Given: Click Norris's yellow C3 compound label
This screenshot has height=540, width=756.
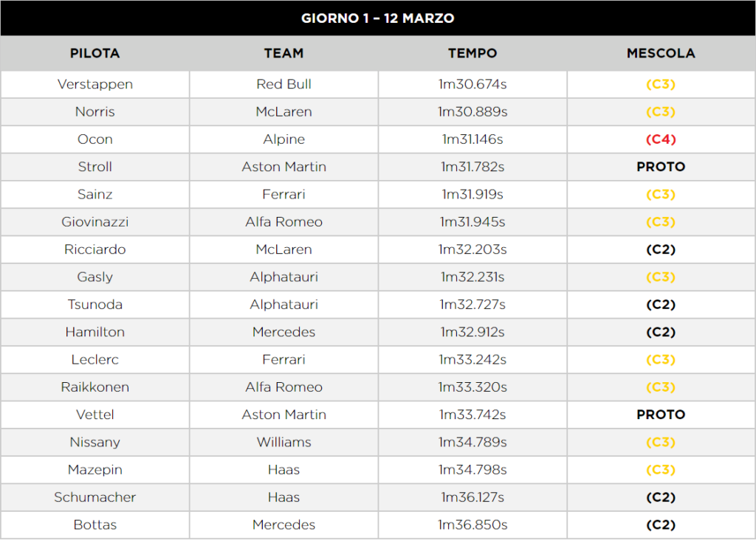Looking at the screenshot, I should click(x=661, y=112).
